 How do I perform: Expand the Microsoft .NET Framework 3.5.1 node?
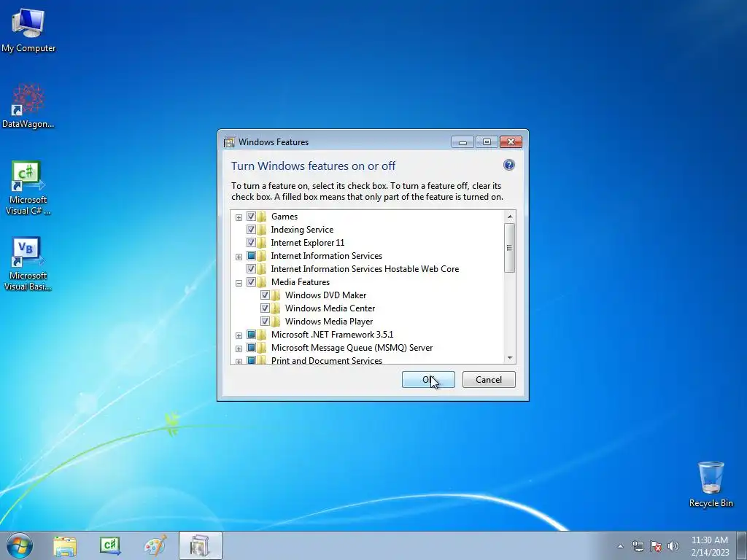coord(239,335)
